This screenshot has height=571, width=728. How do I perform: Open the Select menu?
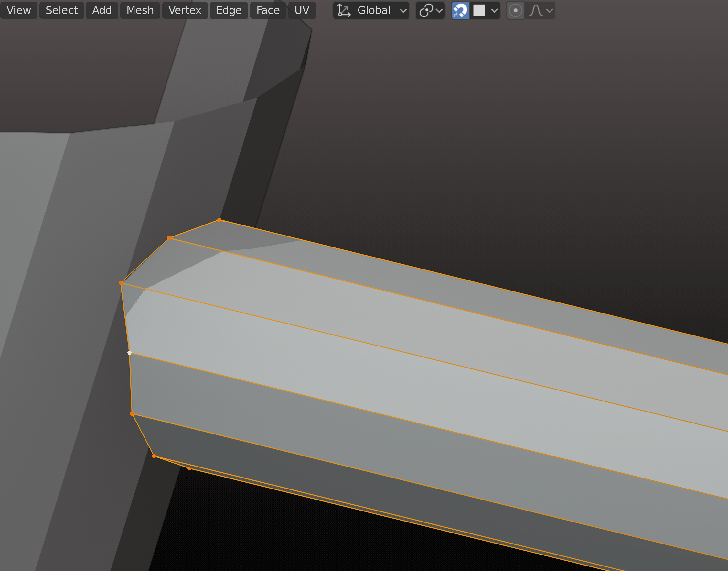tap(61, 10)
